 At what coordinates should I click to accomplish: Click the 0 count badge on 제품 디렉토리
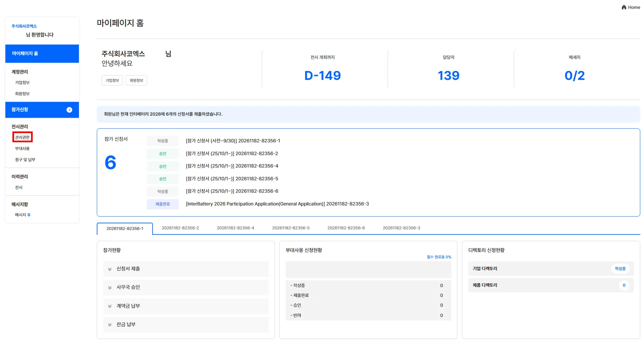[x=624, y=285]
